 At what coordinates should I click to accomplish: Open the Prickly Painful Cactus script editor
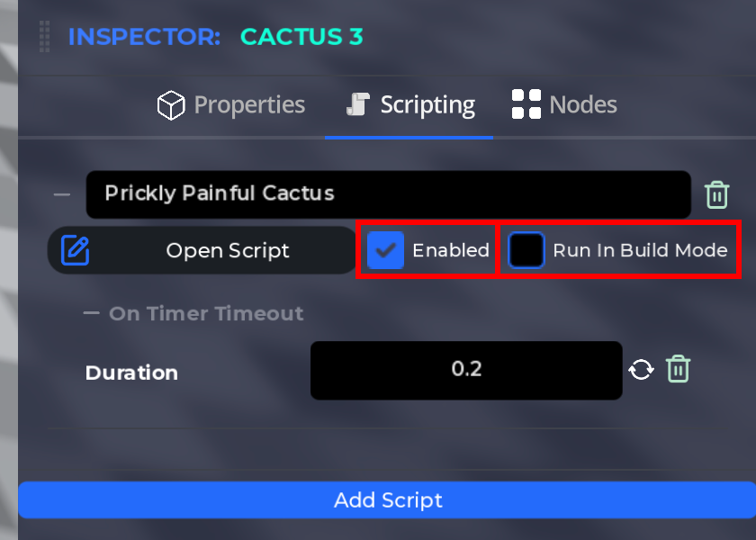pyautogui.click(x=228, y=250)
